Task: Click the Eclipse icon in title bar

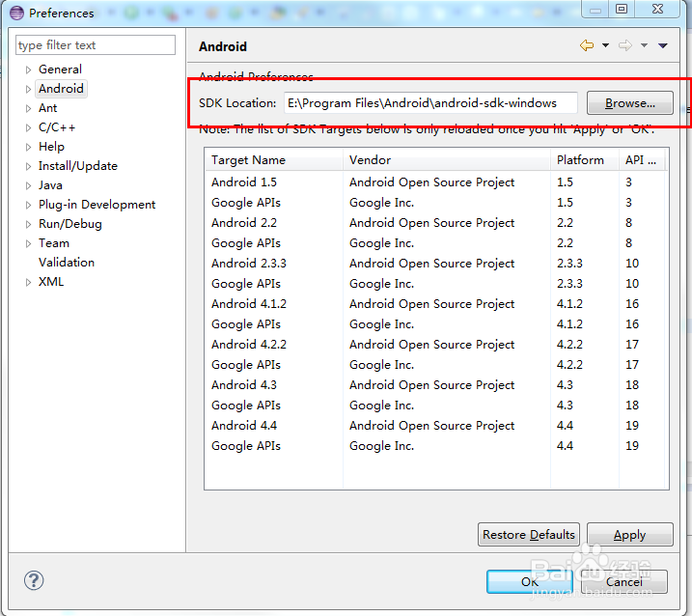Action: (x=16, y=13)
